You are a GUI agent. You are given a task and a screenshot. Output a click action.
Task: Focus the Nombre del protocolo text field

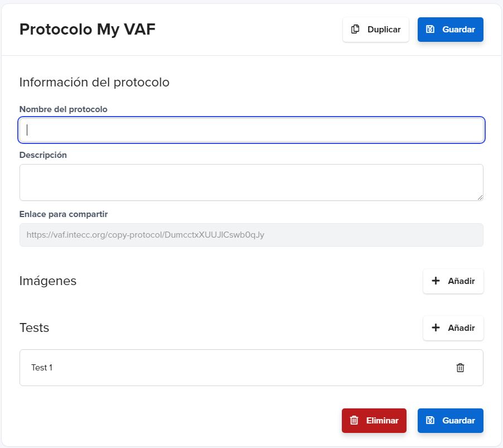point(251,130)
